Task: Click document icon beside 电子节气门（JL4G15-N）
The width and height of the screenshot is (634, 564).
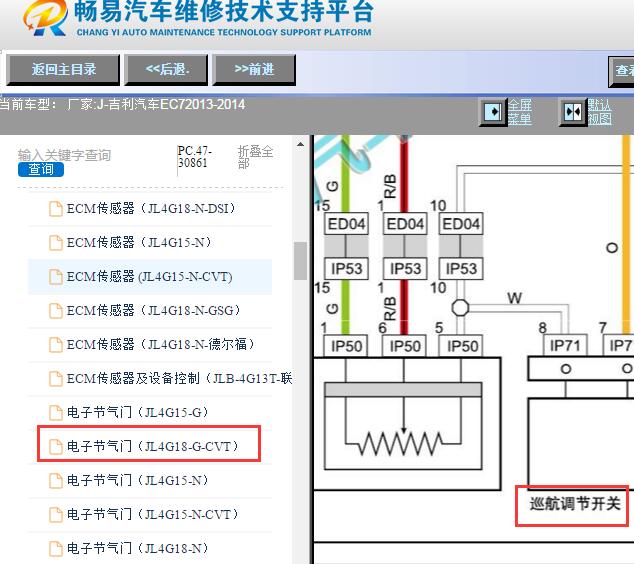Action: 55,481
